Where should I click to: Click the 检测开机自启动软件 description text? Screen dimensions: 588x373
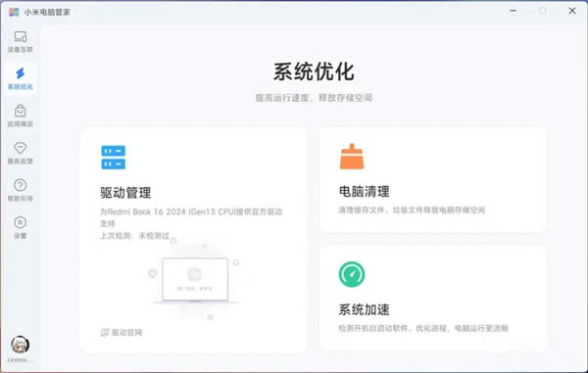(x=423, y=328)
